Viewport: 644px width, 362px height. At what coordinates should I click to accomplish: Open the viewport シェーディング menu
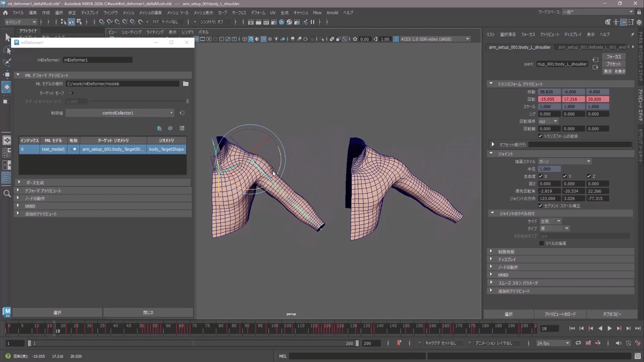click(x=132, y=32)
